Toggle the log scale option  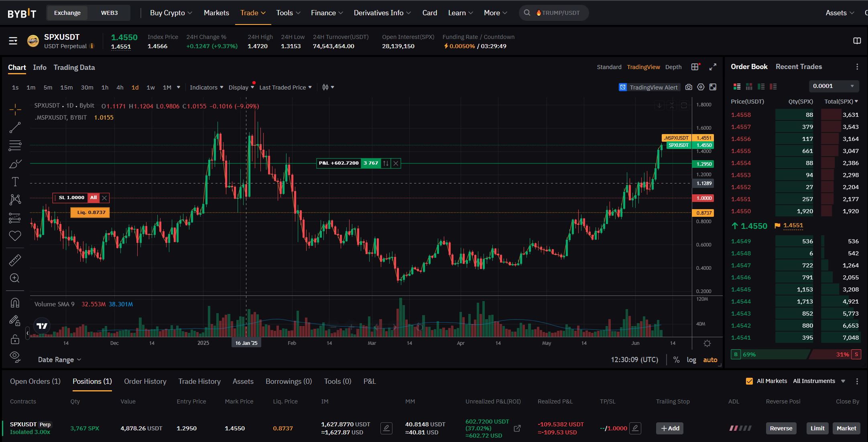point(691,360)
